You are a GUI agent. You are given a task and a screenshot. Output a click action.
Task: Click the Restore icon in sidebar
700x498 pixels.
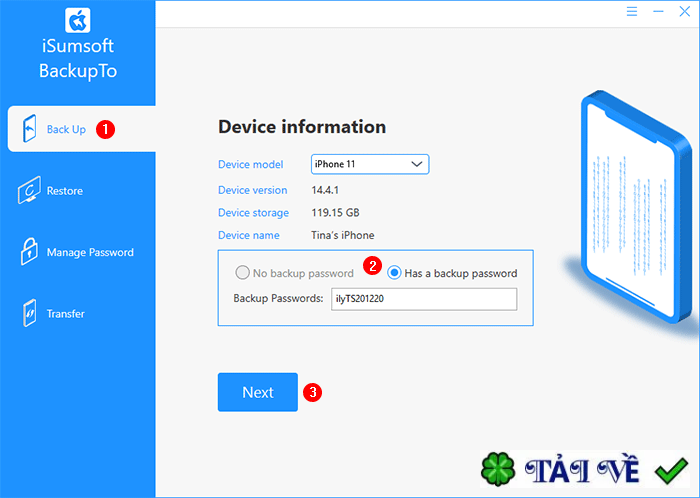pyautogui.click(x=29, y=190)
